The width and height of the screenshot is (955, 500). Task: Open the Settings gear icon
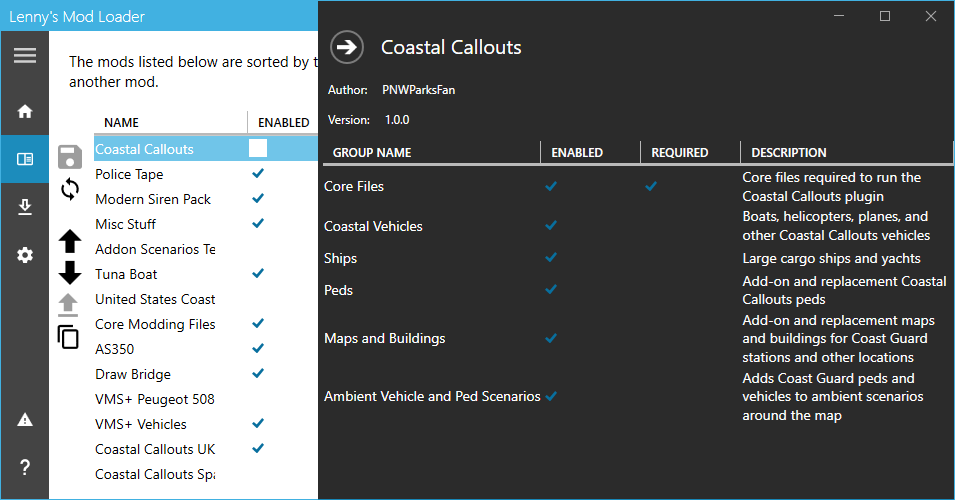25,255
